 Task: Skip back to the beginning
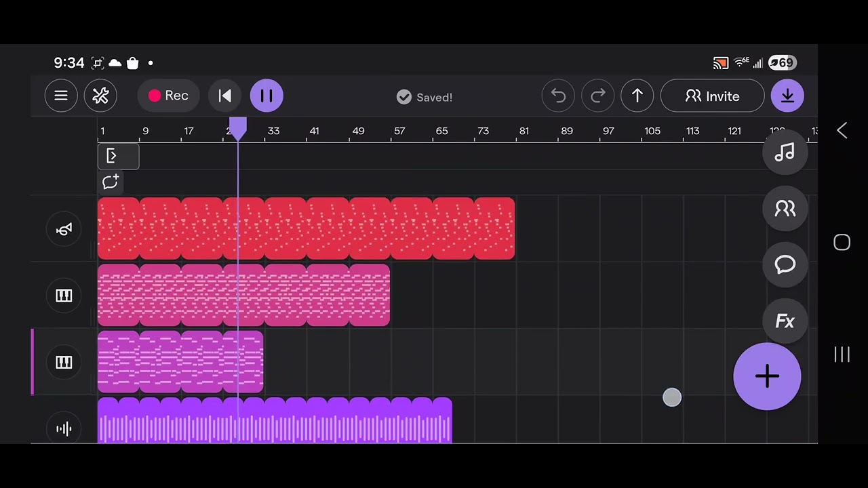click(225, 96)
